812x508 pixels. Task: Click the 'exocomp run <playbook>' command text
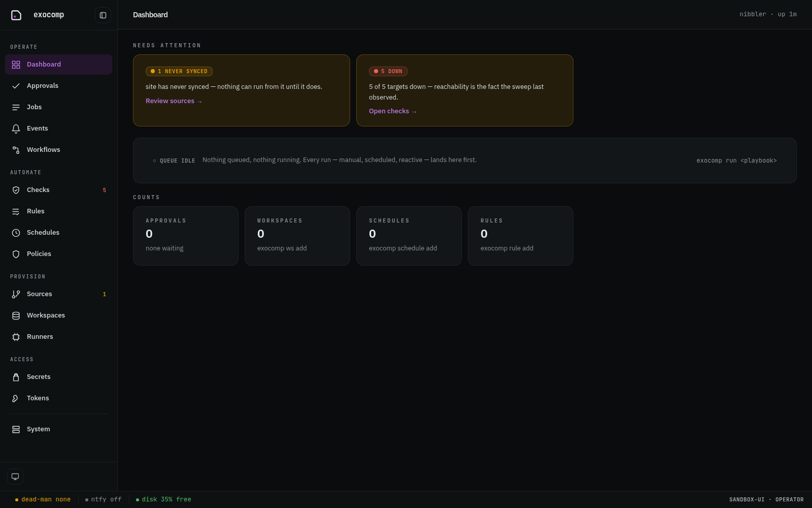pos(736,161)
